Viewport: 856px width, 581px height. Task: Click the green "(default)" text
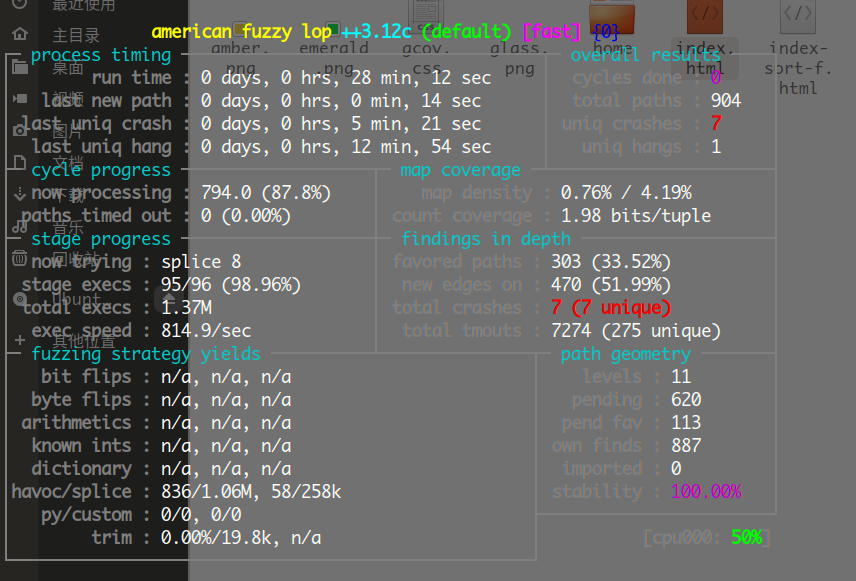tap(467, 32)
